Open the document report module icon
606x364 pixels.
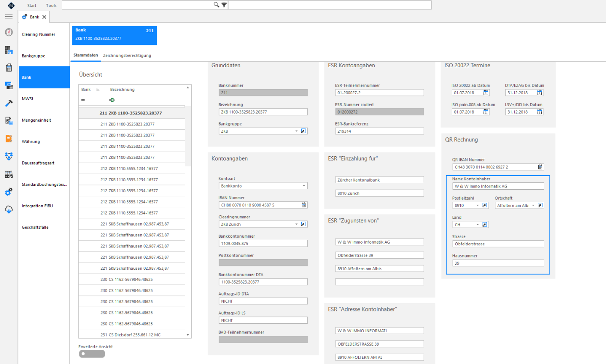[9, 121]
